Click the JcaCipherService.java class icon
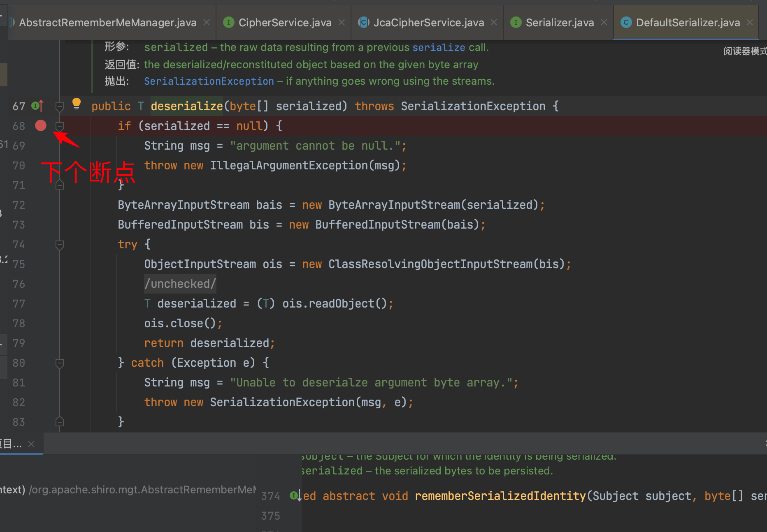The height and width of the screenshot is (532, 767). click(363, 22)
